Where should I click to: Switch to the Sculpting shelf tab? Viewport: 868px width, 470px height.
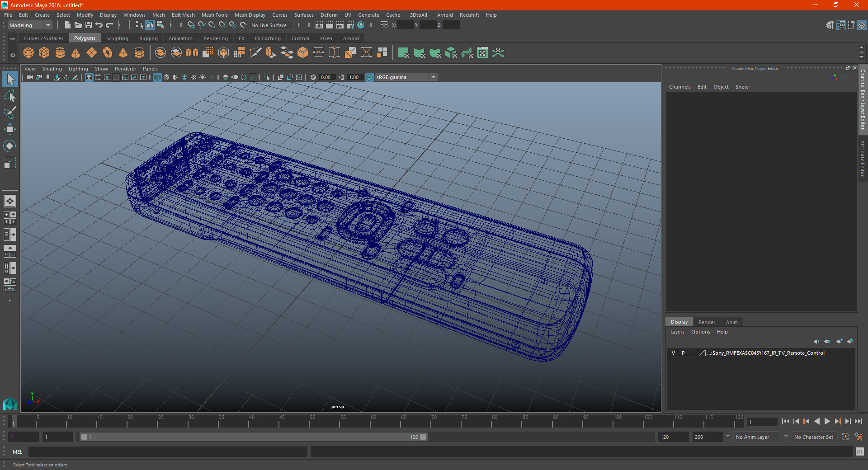(x=117, y=38)
